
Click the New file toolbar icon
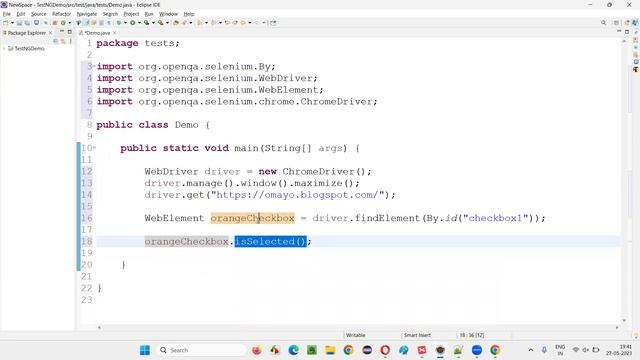(6, 23)
